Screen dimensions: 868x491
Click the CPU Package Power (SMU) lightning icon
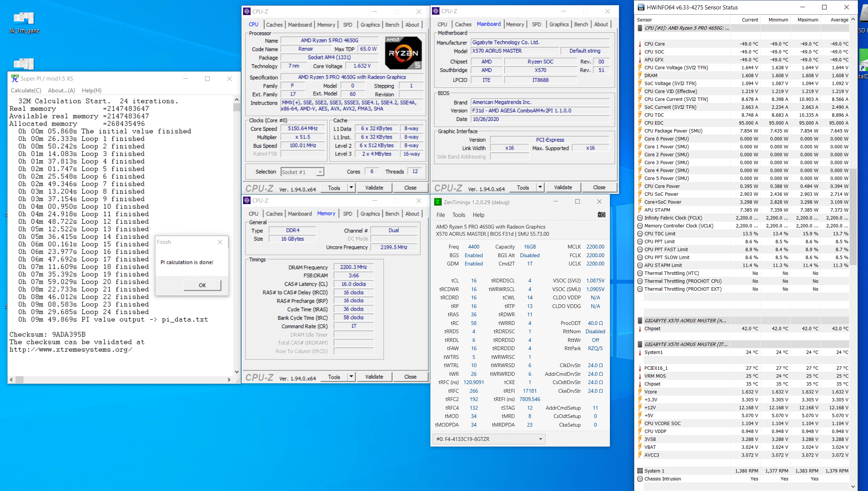point(640,131)
